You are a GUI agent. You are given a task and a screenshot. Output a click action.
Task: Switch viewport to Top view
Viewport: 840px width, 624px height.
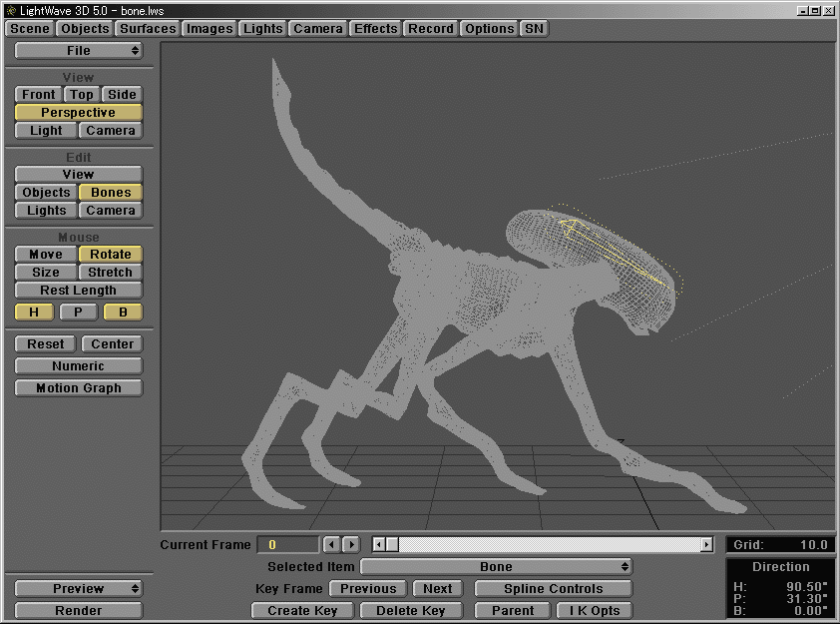81,94
